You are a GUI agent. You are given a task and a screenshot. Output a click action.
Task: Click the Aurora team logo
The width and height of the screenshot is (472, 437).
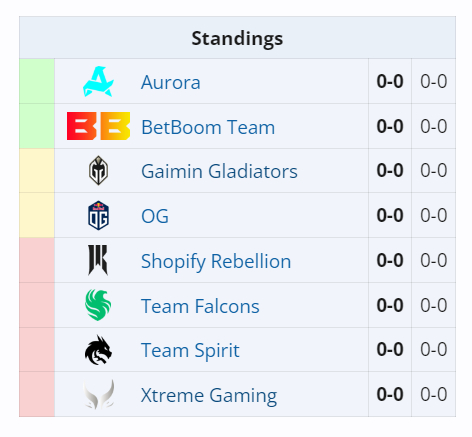point(98,82)
